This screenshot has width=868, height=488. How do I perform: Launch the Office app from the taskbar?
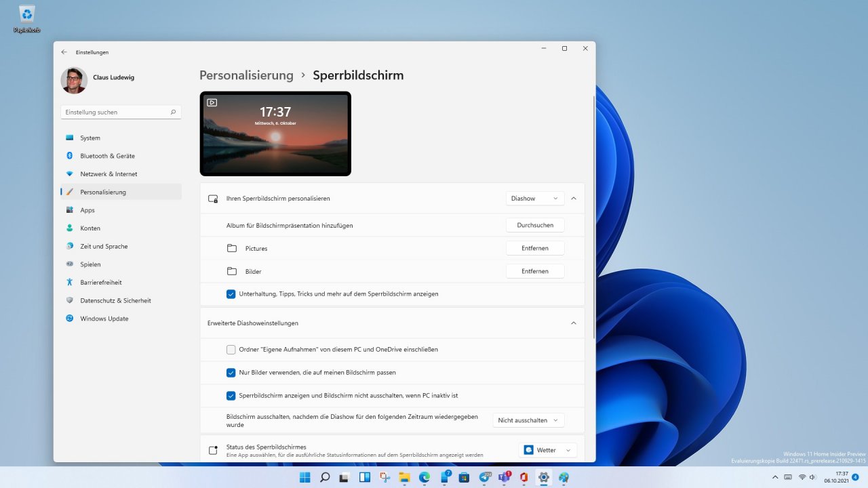click(524, 477)
